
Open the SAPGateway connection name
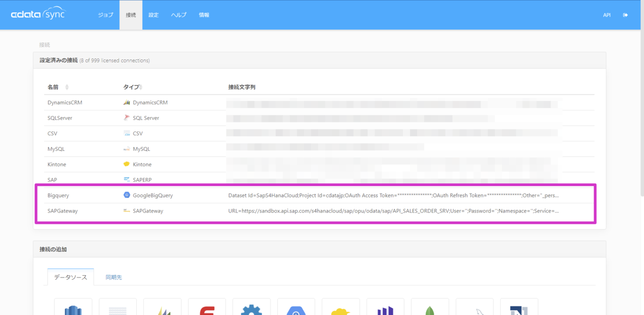62,211
